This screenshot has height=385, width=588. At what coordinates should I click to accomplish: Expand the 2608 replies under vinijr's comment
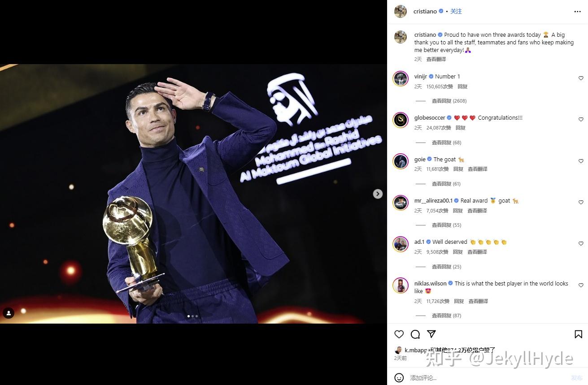tap(449, 101)
